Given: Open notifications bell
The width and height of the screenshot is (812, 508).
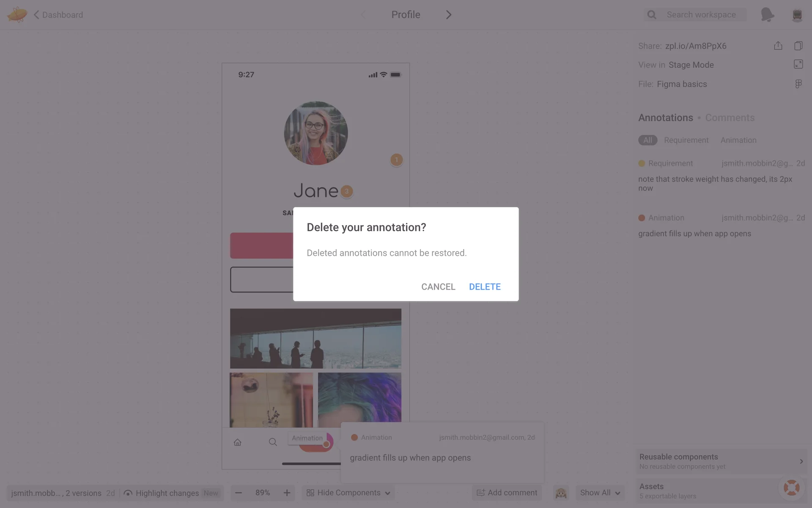Looking at the screenshot, I should point(767,15).
